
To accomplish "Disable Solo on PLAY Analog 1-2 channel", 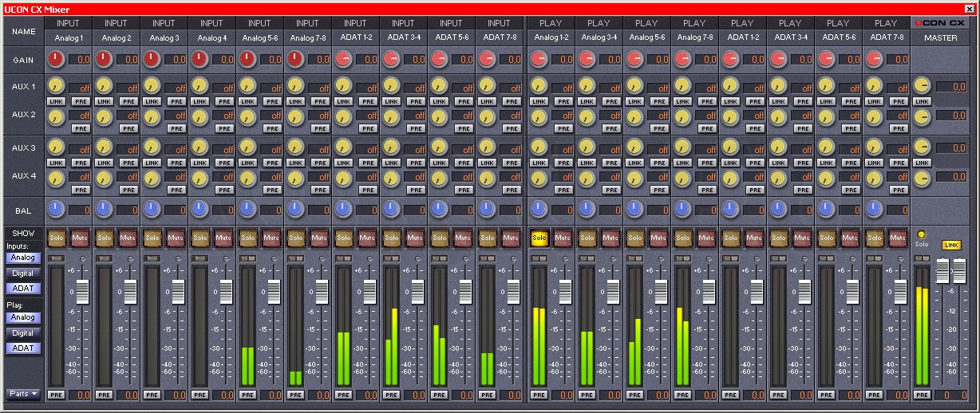I will (x=539, y=238).
